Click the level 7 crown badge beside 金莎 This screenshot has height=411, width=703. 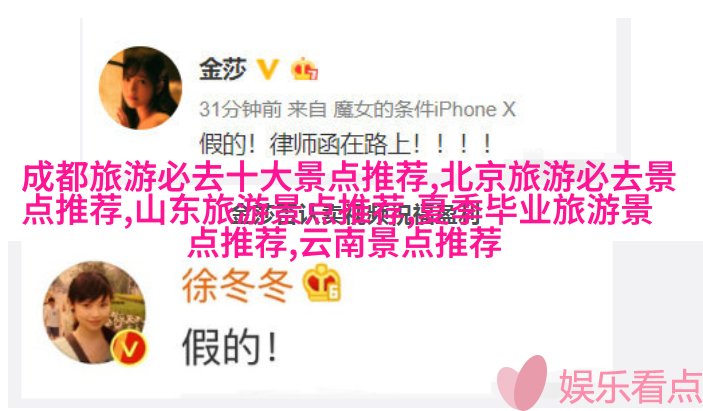[304, 69]
